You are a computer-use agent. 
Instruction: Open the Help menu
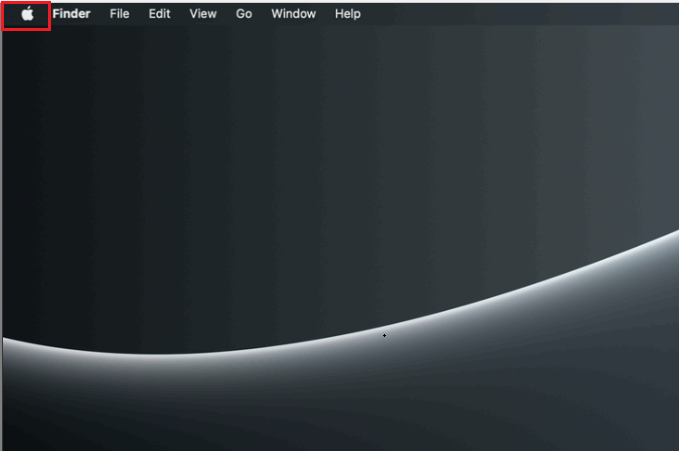(x=348, y=14)
